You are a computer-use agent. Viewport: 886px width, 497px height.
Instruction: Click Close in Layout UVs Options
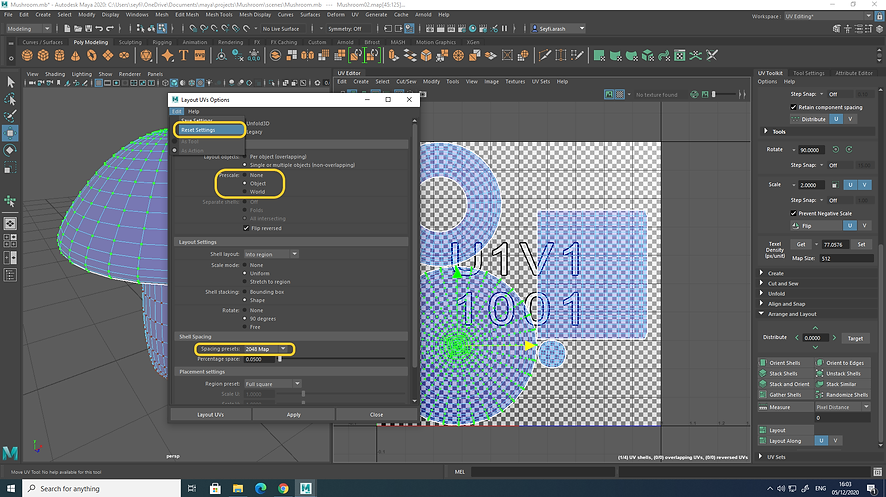(x=376, y=415)
